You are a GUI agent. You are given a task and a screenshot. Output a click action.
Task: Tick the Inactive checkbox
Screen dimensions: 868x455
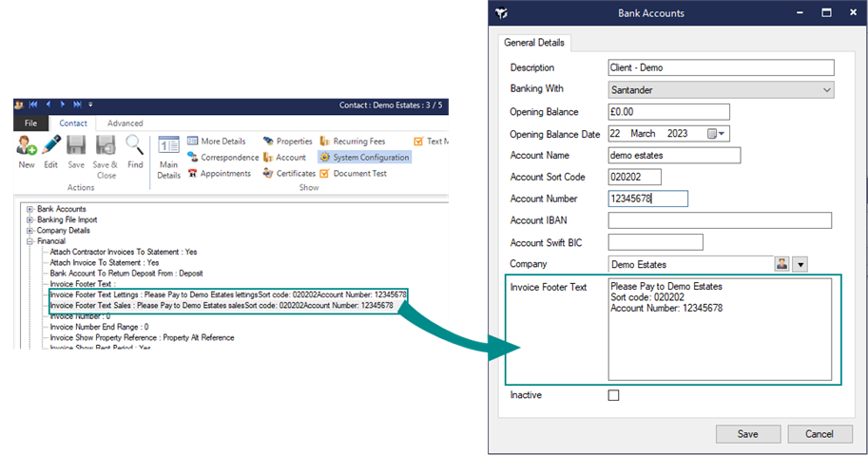coord(613,395)
